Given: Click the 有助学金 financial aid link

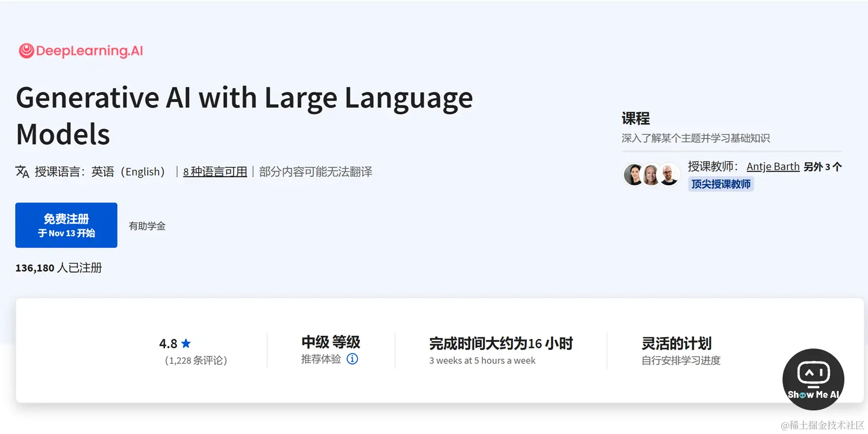Looking at the screenshot, I should [147, 226].
